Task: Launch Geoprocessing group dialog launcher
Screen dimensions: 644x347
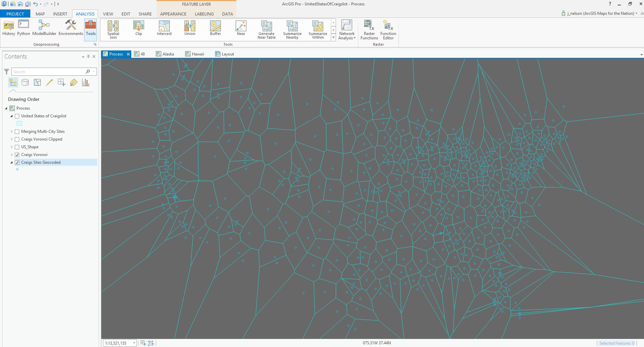Action: coord(95,44)
